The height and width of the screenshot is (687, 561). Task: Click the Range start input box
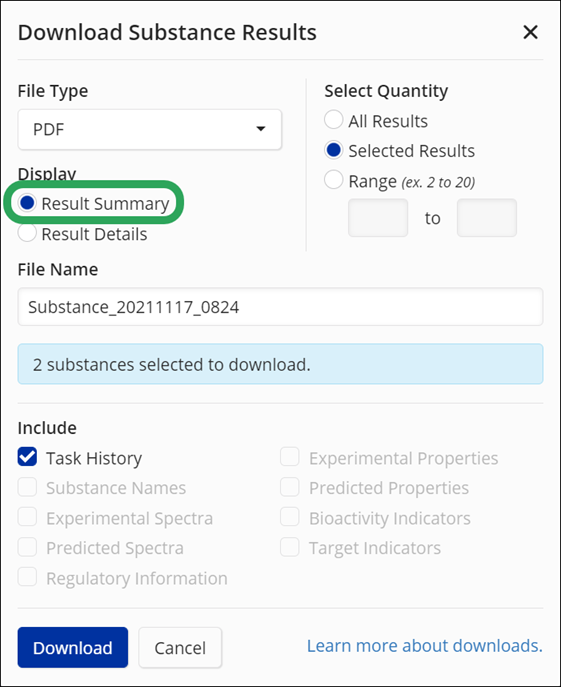coord(378,218)
